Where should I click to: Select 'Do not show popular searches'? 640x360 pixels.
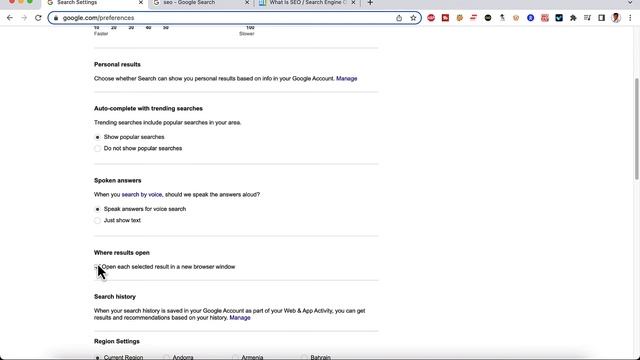pyautogui.click(x=97, y=149)
